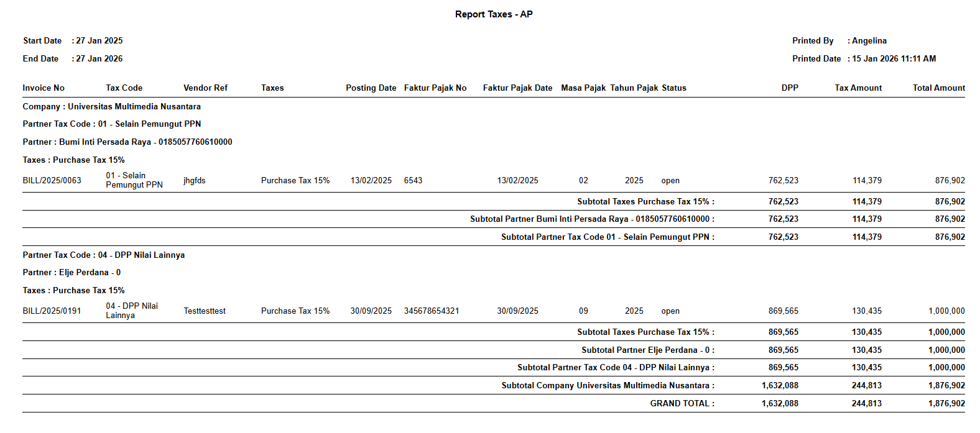Click the Masa Pajak column header
This screenshot has width=980, height=433.
tap(583, 88)
